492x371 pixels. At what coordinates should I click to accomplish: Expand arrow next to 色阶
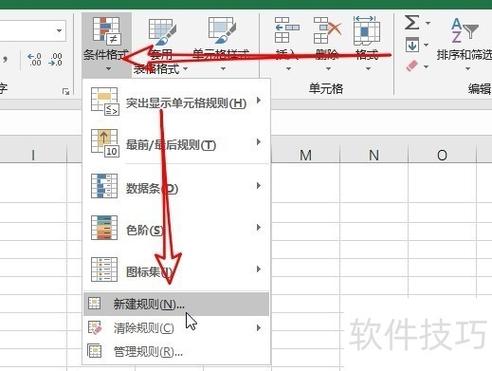[x=259, y=227]
